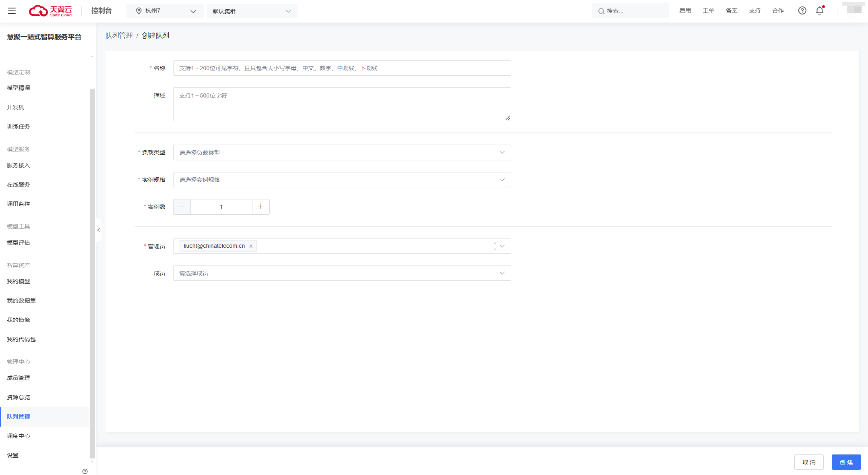This screenshot has width=868, height=475.
Task: Open 工单 in top navigation
Action: tap(709, 11)
